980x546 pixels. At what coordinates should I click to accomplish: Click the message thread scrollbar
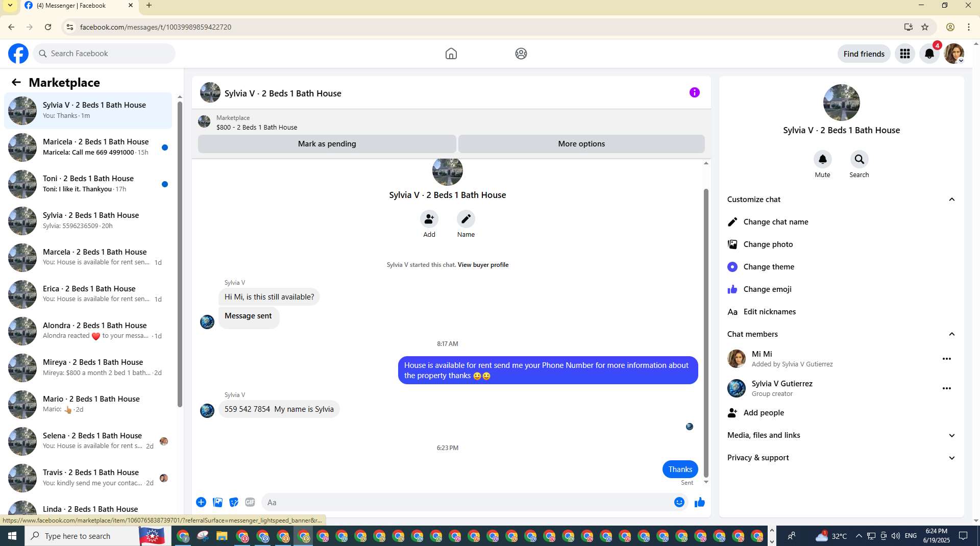click(706, 333)
